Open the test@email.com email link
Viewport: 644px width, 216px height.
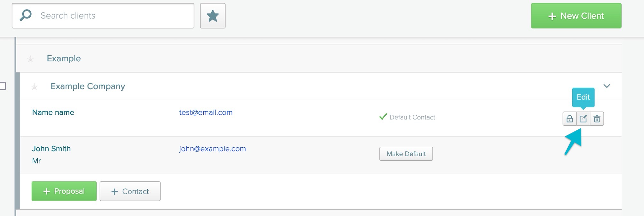(206, 112)
